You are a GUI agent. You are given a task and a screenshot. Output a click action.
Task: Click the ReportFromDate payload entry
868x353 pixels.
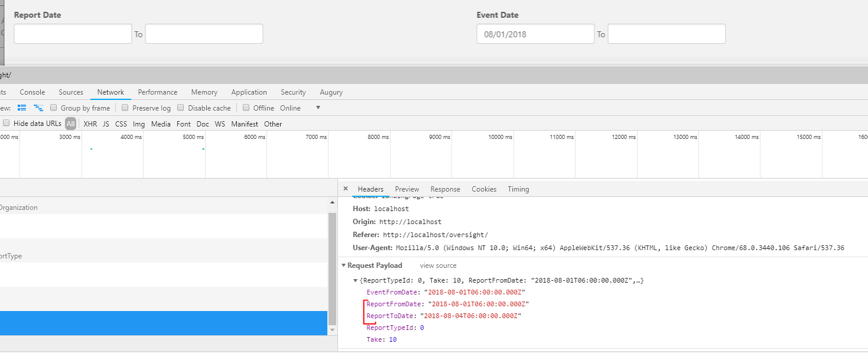[x=447, y=304]
